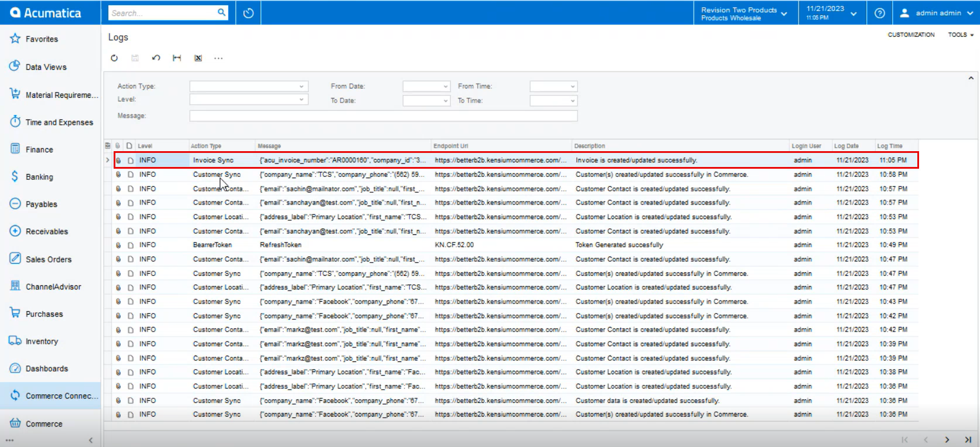Image resolution: width=980 pixels, height=447 pixels.
Task: Click the search magnifier icon
Action: click(221, 12)
